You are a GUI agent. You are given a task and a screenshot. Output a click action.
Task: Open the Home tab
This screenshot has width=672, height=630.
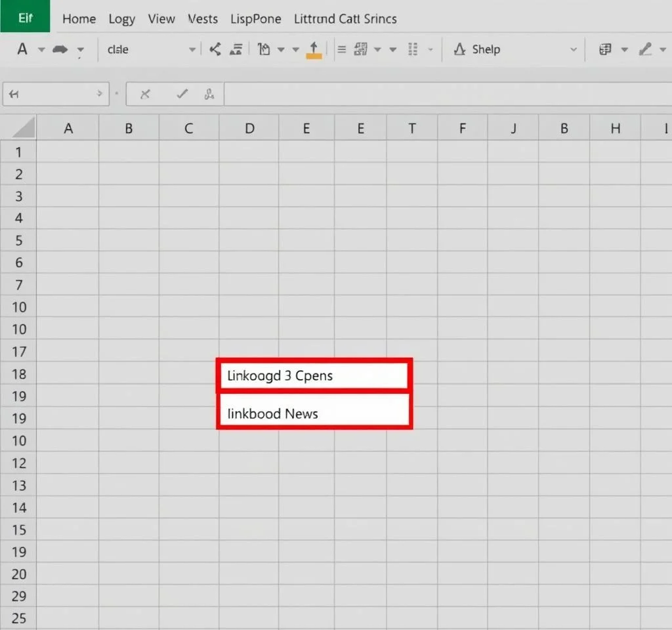tap(79, 19)
